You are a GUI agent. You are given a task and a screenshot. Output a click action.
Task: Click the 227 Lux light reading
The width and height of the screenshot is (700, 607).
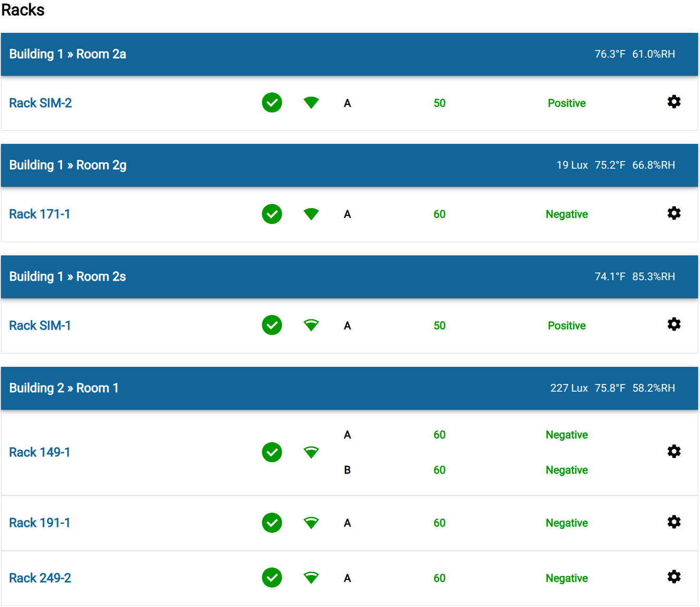pos(569,388)
